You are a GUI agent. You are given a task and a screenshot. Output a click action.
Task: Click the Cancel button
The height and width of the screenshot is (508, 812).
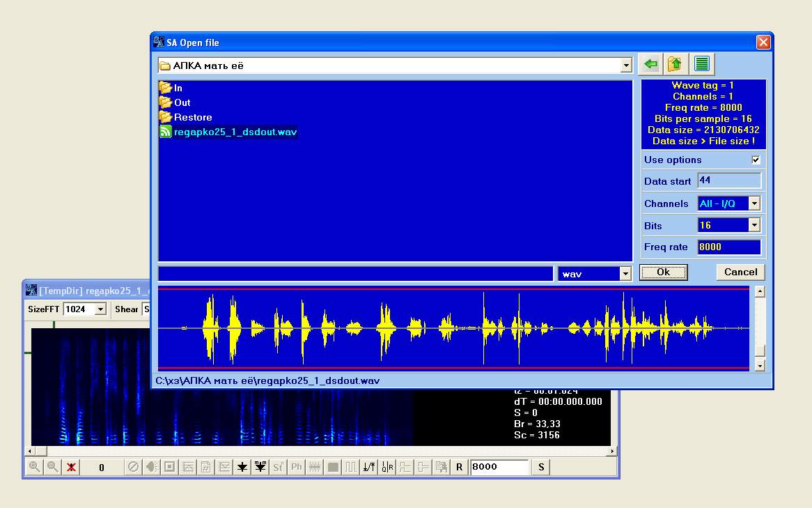tap(740, 272)
